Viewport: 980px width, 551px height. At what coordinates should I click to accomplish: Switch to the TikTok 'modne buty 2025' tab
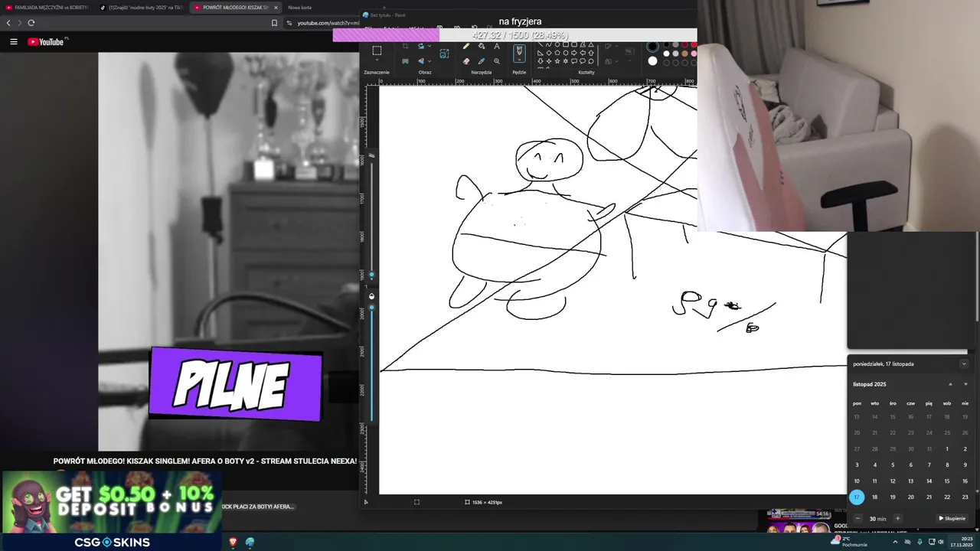point(140,7)
